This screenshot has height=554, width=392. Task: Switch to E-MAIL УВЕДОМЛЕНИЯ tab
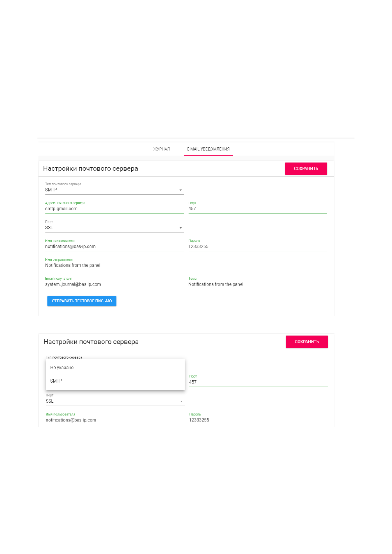pos(208,149)
